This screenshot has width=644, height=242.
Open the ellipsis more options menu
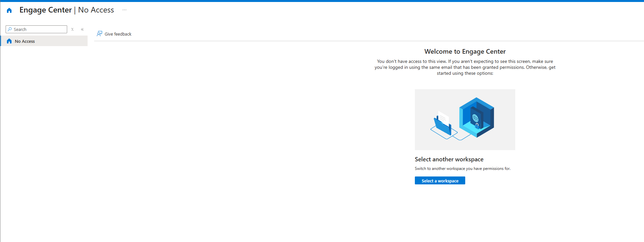[124, 10]
